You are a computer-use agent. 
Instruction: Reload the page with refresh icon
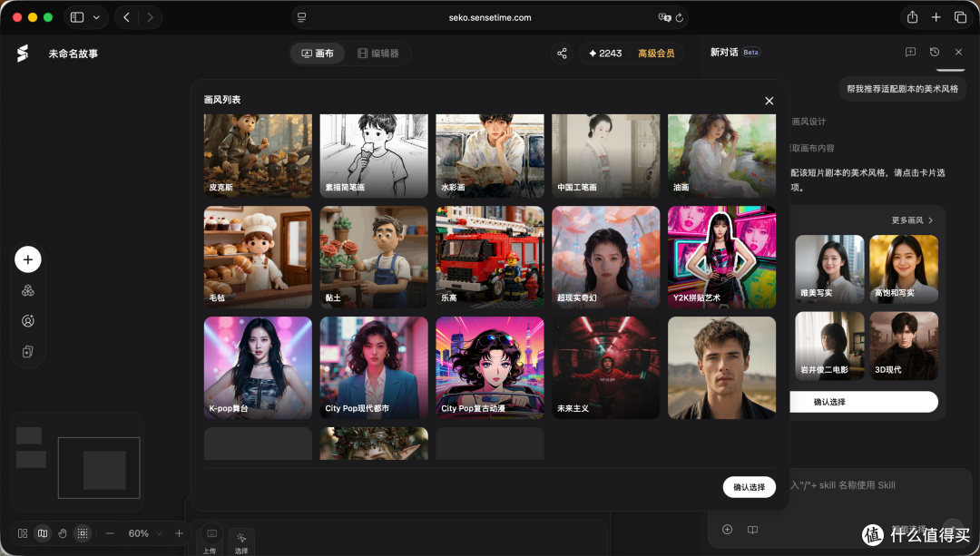680,17
